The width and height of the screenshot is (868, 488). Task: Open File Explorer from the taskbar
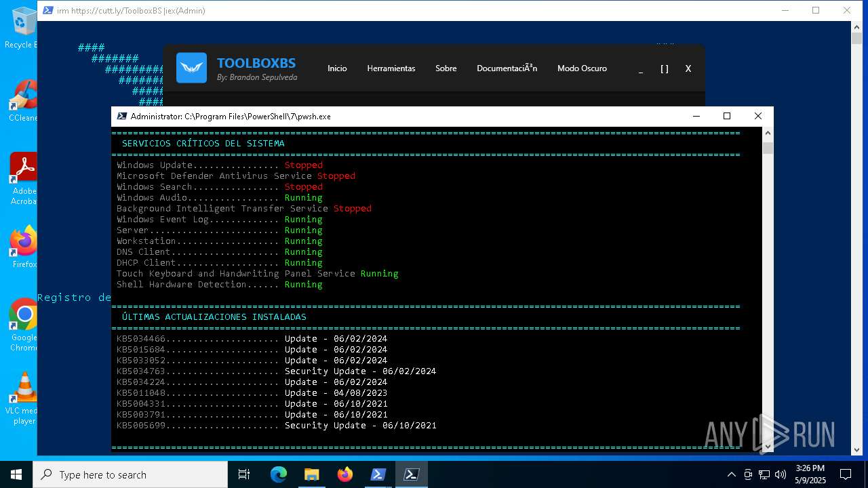click(311, 474)
